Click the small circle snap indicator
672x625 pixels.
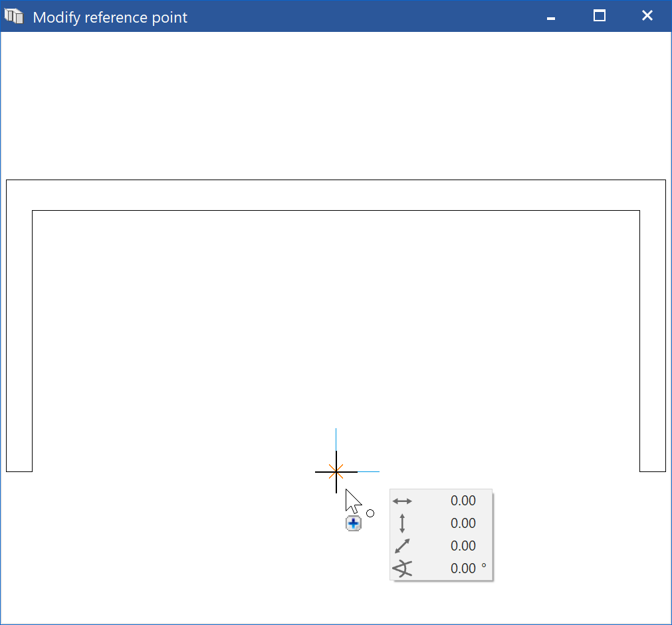pos(370,513)
